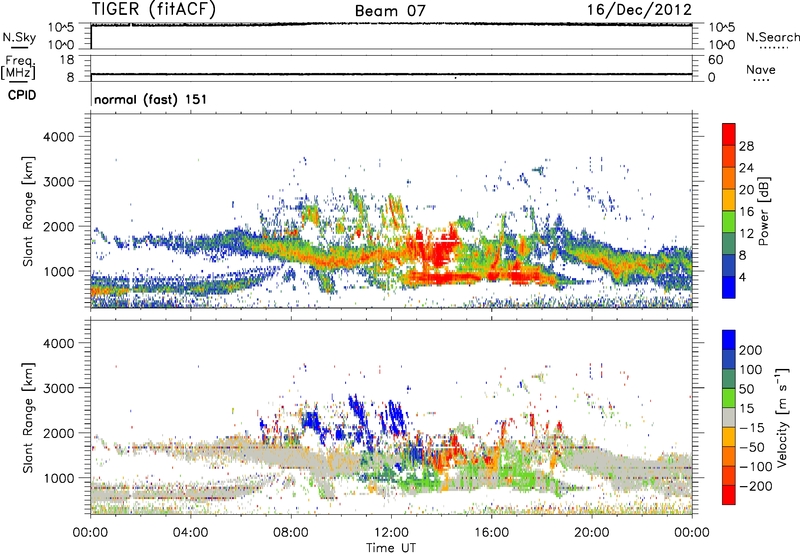Click the '16:00' time axis label
This screenshot has width=800, height=554.
pyautogui.click(x=491, y=533)
